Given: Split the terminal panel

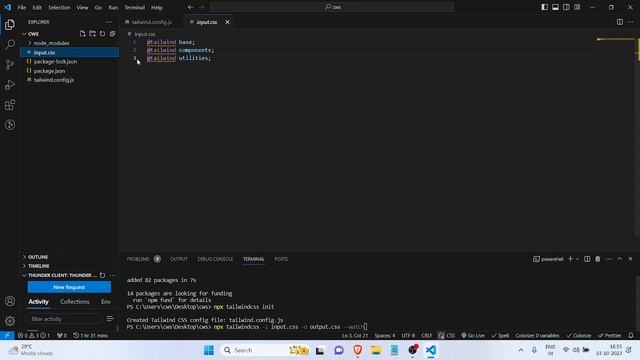Looking at the screenshot, I should click(x=587, y=259).
